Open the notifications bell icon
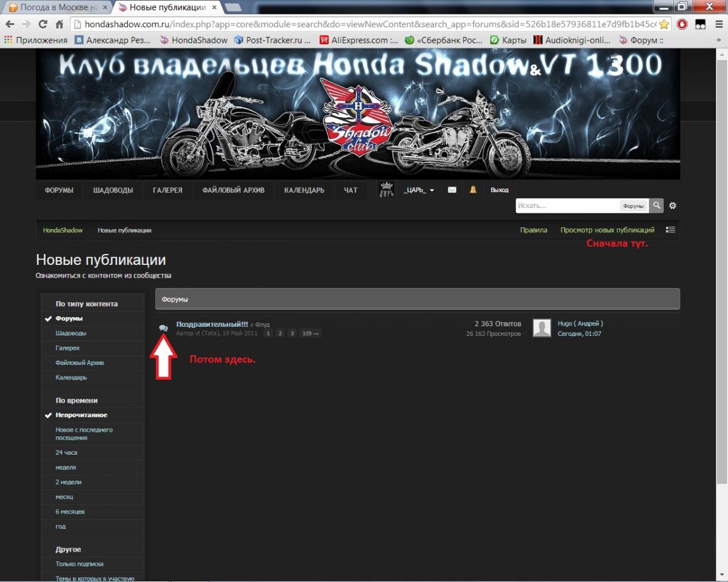Screen dimensions: 728x582 coord(473,190)
